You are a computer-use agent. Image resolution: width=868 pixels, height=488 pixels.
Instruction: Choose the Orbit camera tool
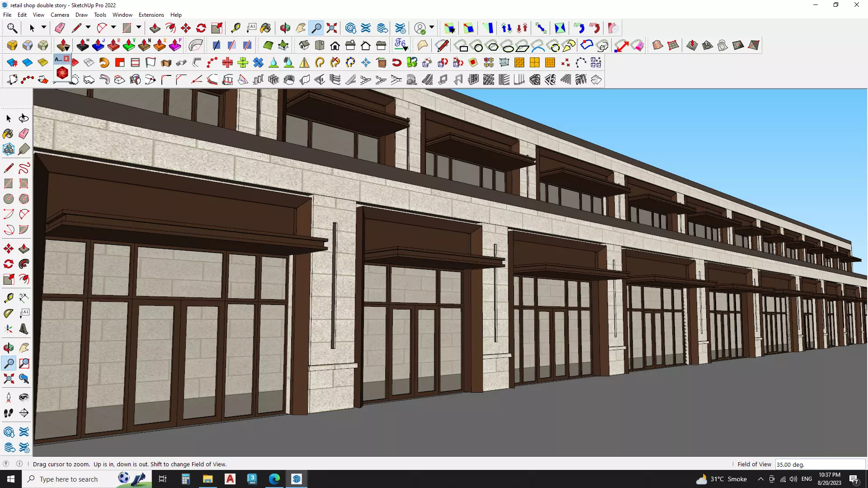(x=285, y=28)
